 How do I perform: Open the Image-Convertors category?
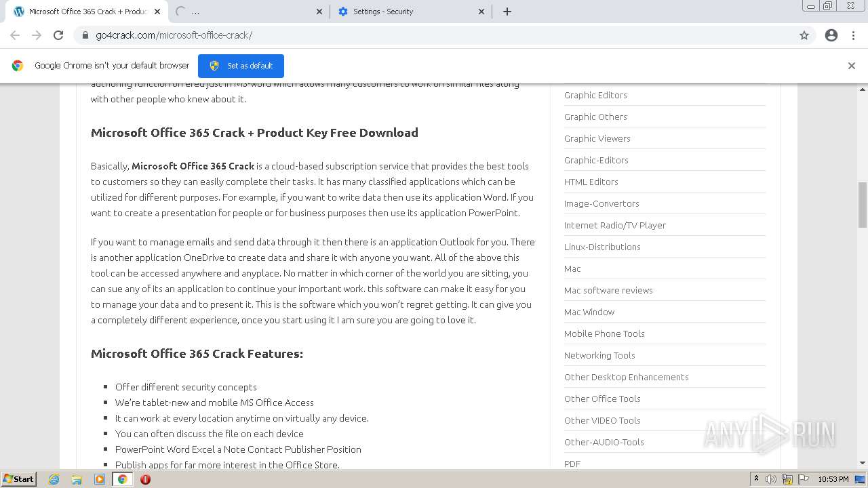(x=601, y=204)
